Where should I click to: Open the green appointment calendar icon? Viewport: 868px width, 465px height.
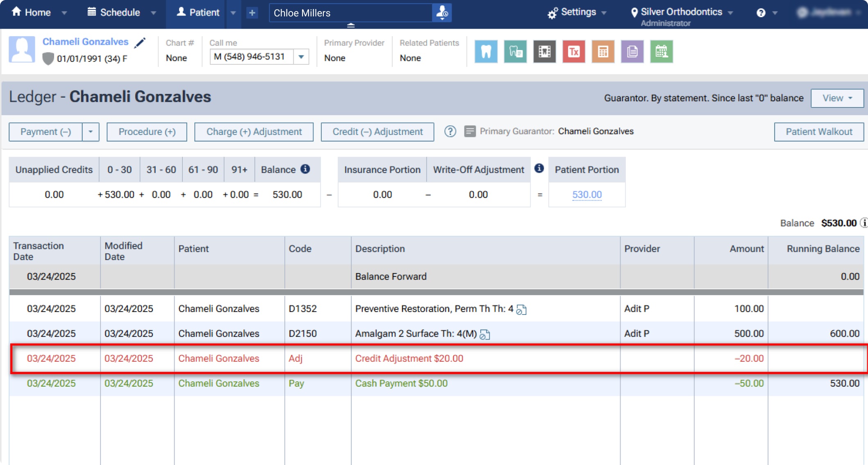click(661, 52)
